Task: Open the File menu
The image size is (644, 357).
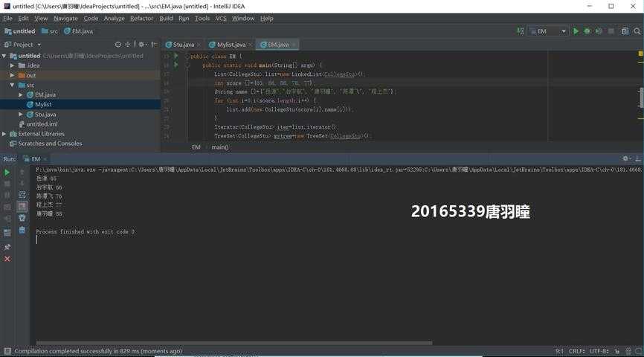Action: pos(7,19)
